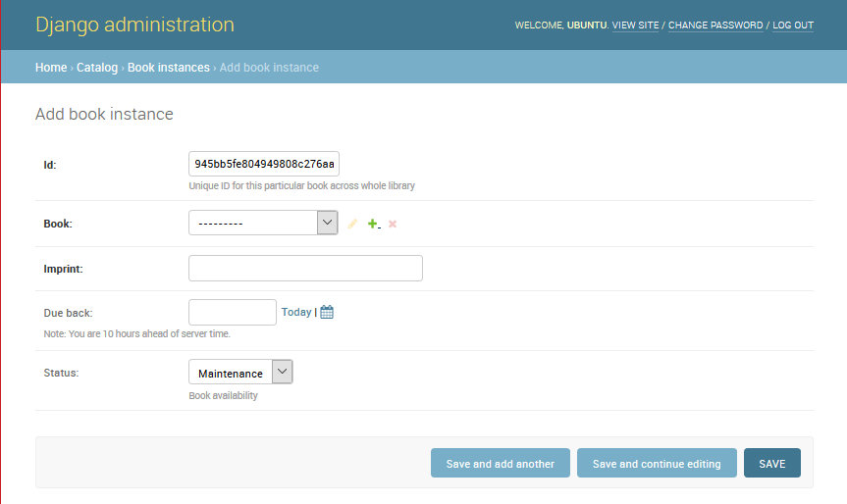Click into the Imprint input field
The image size is (847, 504).
(x=305, y=268)
